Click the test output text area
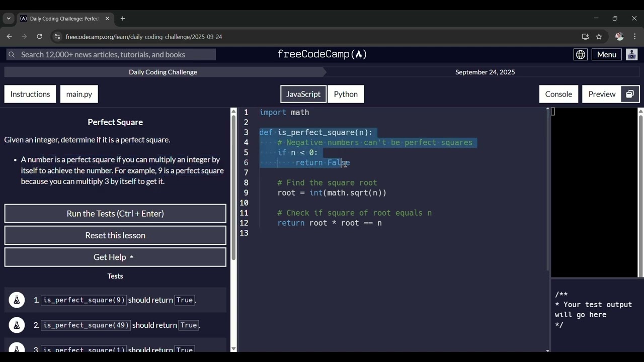644x362 pixels. [594, 310]
